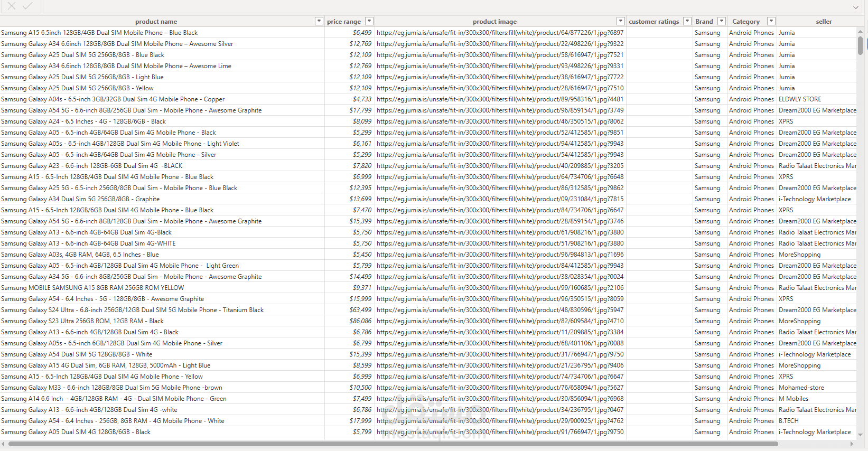Select the Galaxy A23 -BLACK product name
868x451 pixels.
pos(91,166)
